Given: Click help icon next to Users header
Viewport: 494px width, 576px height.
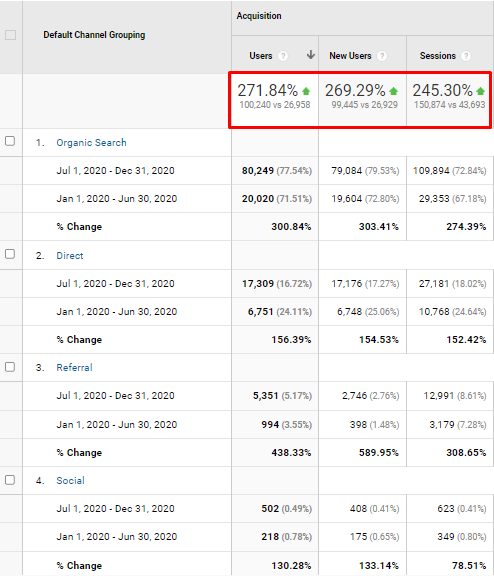Looking at the screenshot, I should click(x=283, y=56).
